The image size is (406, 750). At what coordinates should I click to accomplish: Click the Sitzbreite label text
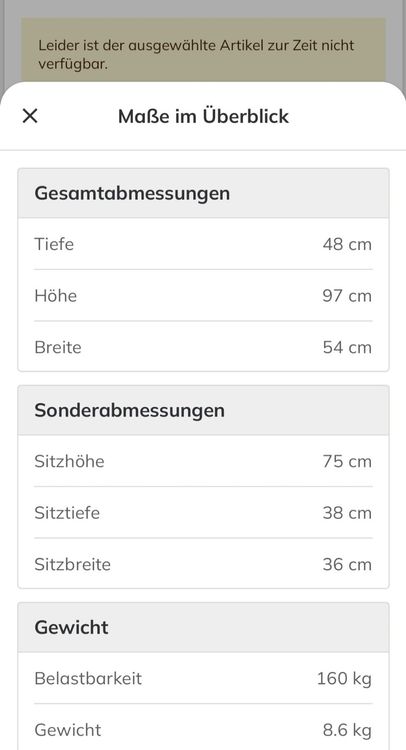(72, 564)
